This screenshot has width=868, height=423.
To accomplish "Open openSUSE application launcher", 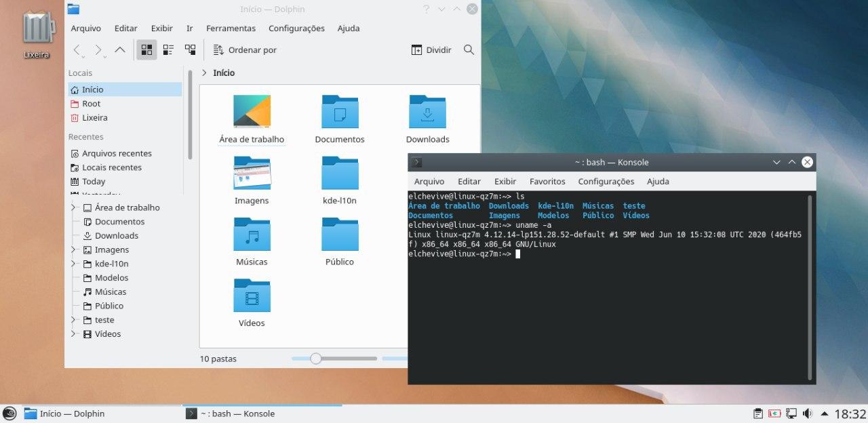I will (x=9, y=414).
